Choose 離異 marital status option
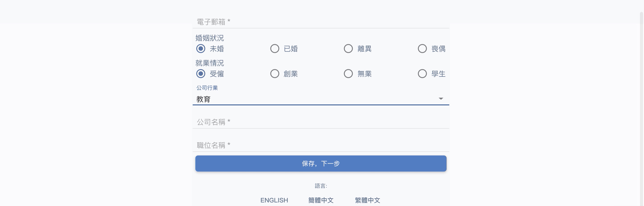The width and height of the screenshot is (644, 206). (x=348, y=49)
